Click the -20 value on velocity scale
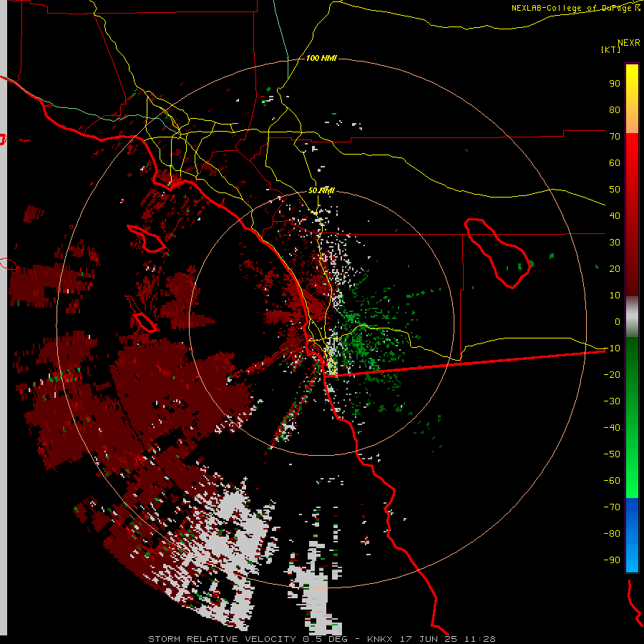Screen dimensions: 644x644 tap(612, 374)
